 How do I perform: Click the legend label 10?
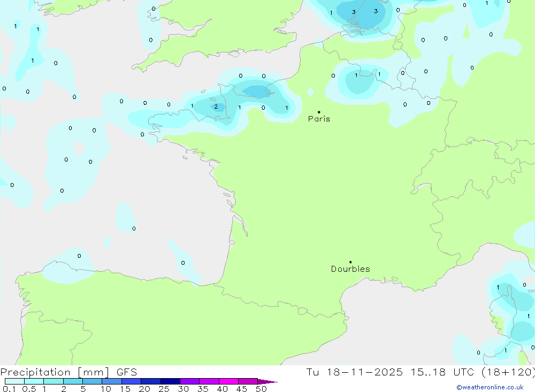105,389
